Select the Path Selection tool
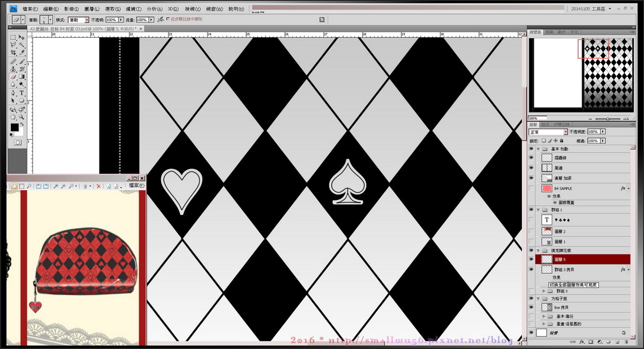Image resolution: width=644 pixels, height=349 pixels. coord(13,101)
